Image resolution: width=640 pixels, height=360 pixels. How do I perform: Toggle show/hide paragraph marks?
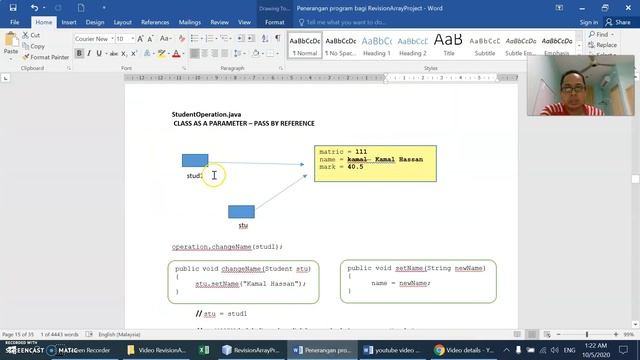(278, 38)
